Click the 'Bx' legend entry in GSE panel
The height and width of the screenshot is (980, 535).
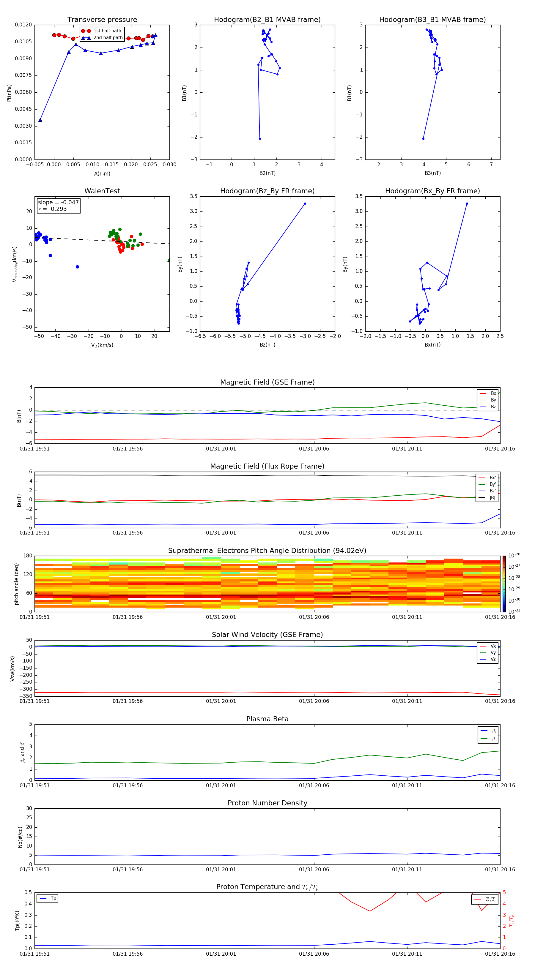tap(488, 393)
